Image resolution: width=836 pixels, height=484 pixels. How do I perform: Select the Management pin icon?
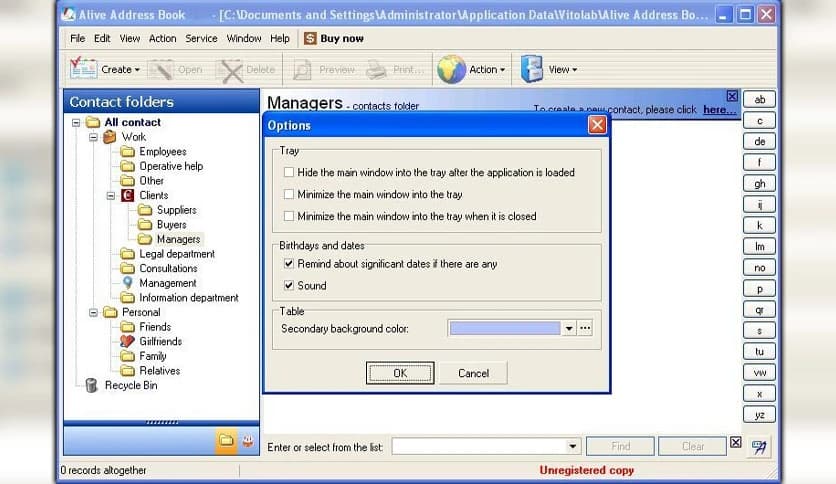coord(127,283)
